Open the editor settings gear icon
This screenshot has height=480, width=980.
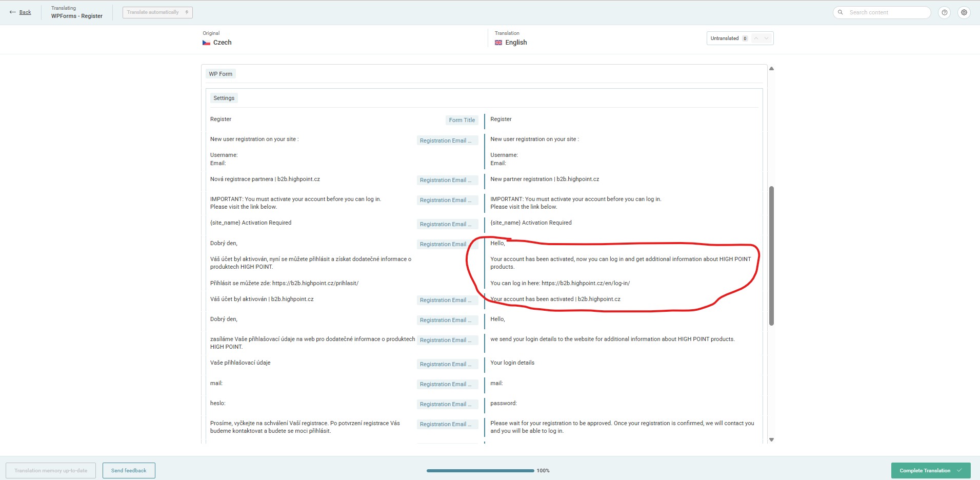pos(964,12)
